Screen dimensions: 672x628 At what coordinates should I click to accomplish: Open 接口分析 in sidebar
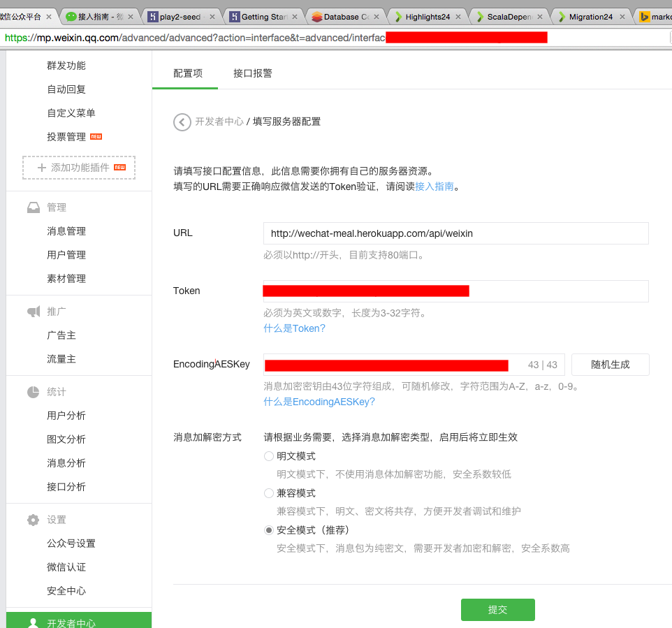(x=66, y=487)
